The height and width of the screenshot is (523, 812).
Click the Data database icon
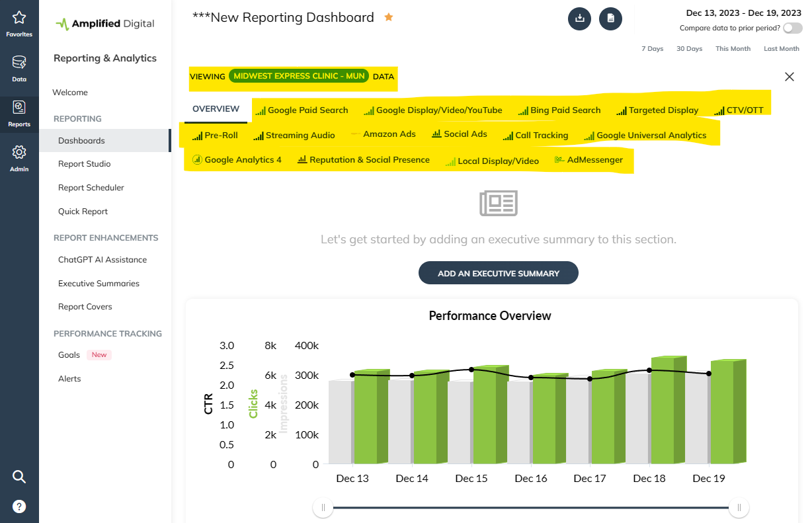(19, 68)
